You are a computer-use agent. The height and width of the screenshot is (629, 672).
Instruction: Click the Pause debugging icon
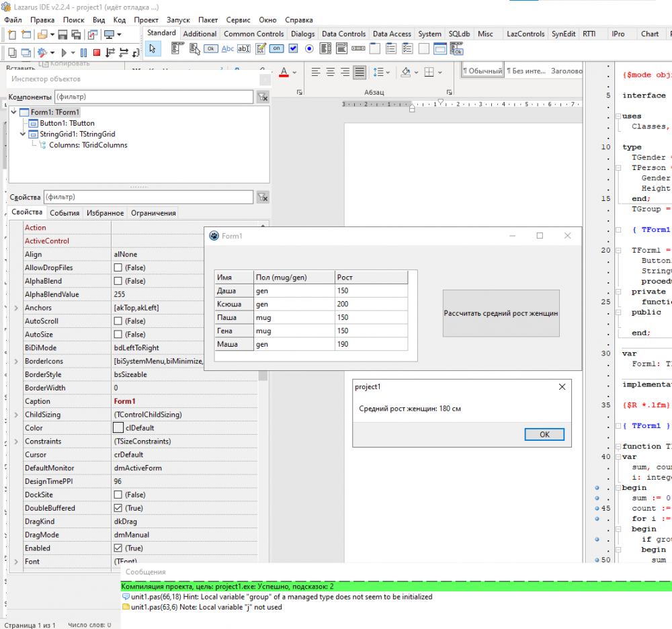pyautogui.click(x=84, y=52)
